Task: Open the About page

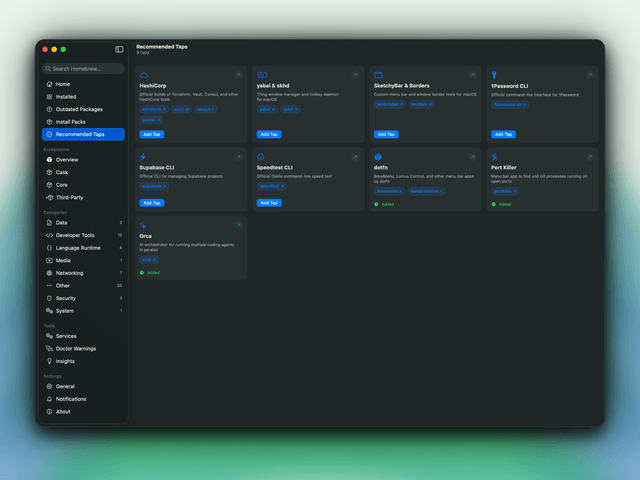Action: 83,412
